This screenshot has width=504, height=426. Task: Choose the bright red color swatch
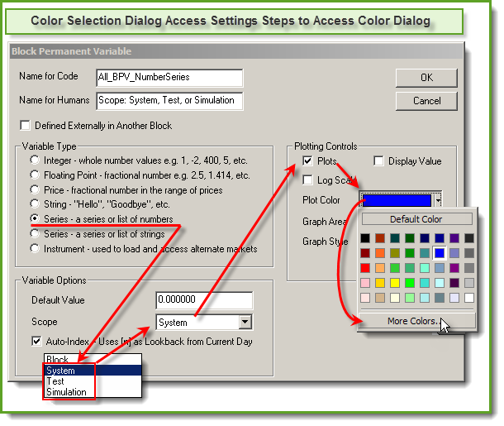pyautogui.click(x=365, y=267)
